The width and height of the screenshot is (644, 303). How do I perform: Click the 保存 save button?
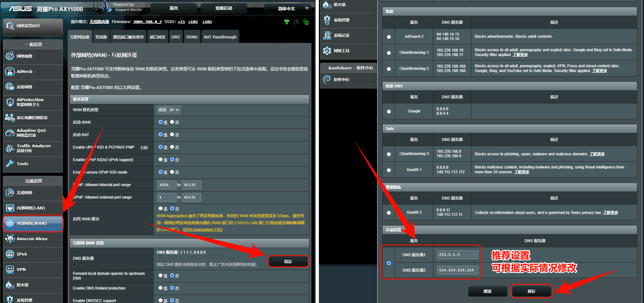[x=531, y=291]
